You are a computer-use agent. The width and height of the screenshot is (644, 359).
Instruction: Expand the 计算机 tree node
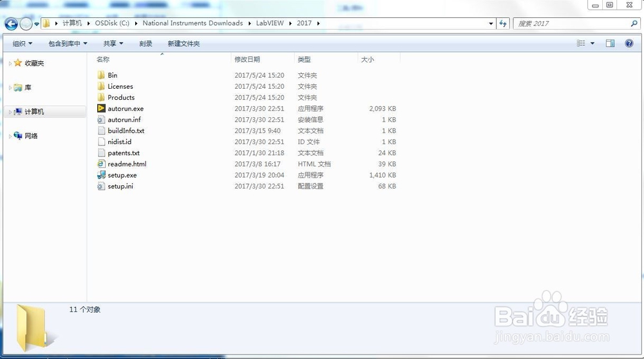tap(10, 112)
